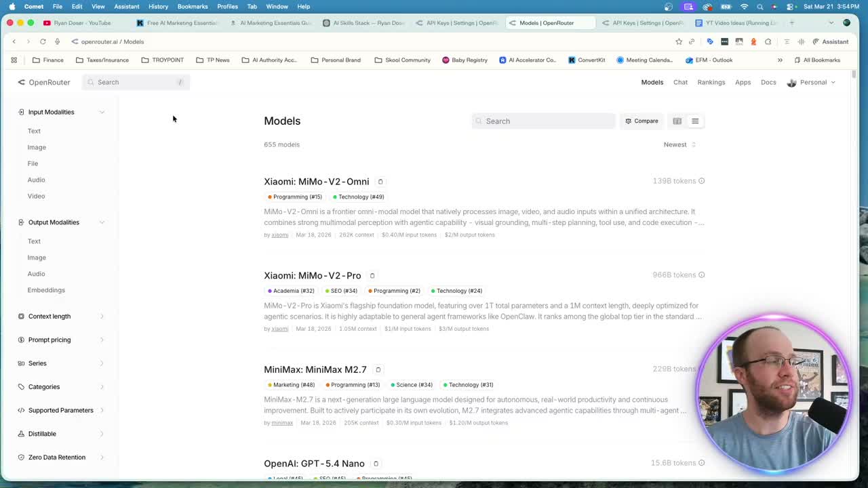Filter by Image output modality
Viewport: 868px width, 488px height.
point(37,258)
